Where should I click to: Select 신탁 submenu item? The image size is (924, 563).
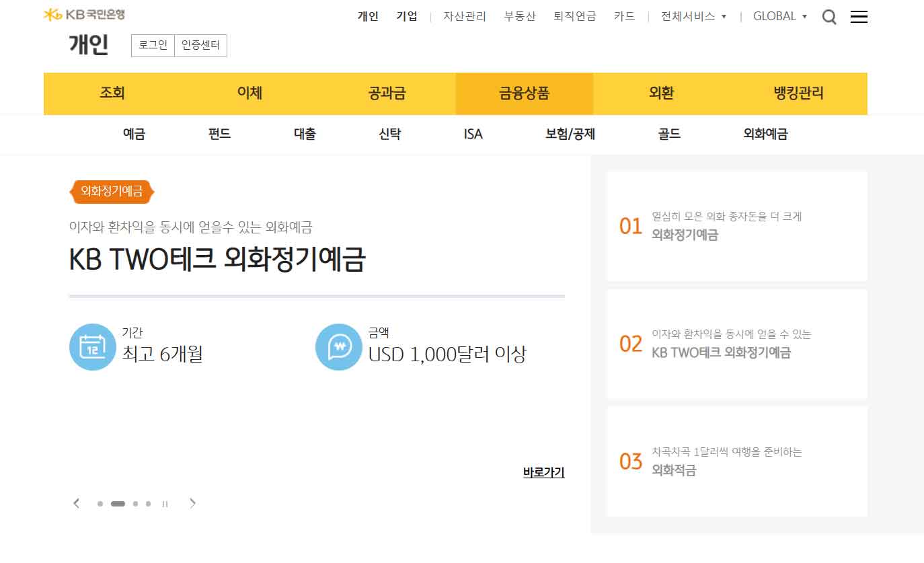(x=389, y=134)
